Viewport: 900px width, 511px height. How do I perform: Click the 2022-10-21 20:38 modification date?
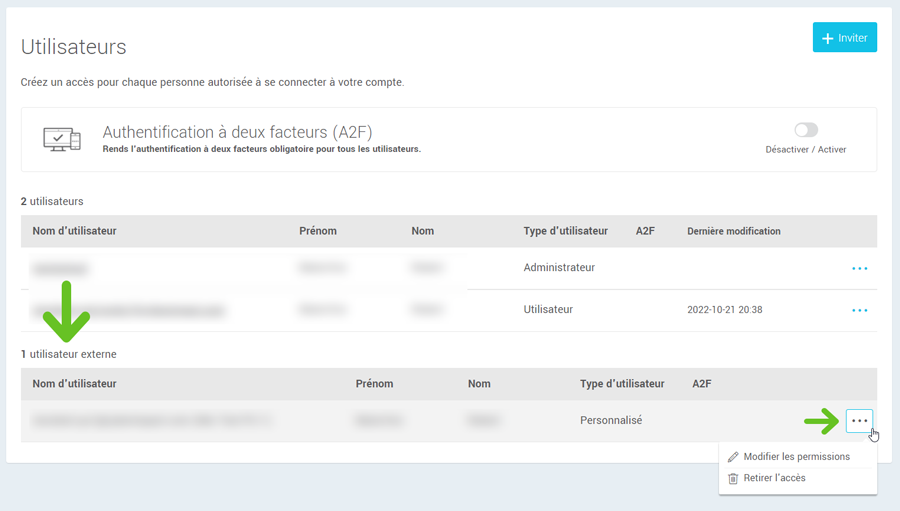pos(724,310)
